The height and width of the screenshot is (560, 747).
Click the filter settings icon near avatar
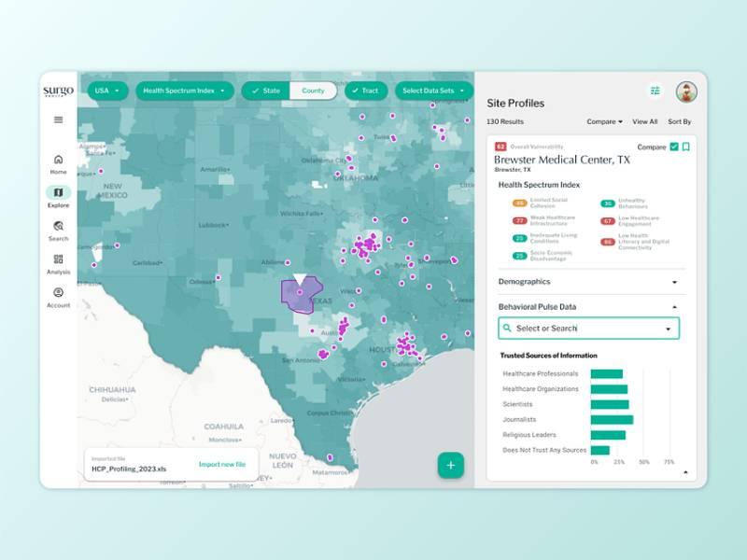[x=655, y=91]
